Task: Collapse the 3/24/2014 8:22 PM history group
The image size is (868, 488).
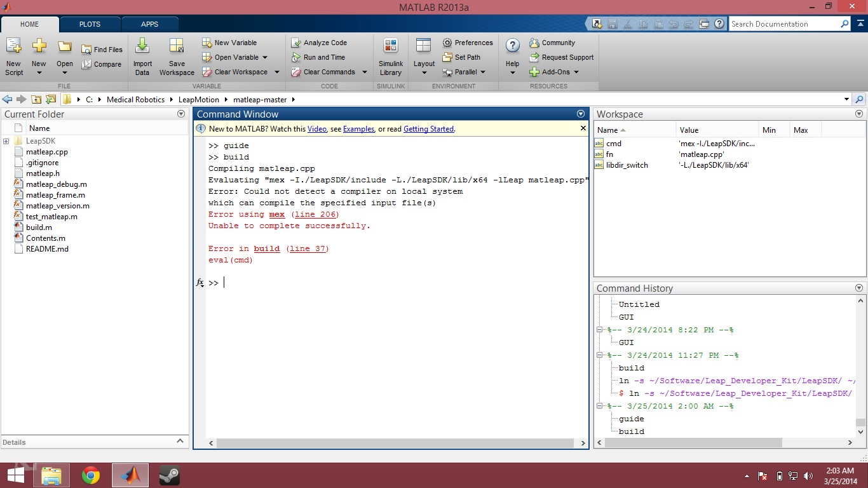Action: click(599, 330)
